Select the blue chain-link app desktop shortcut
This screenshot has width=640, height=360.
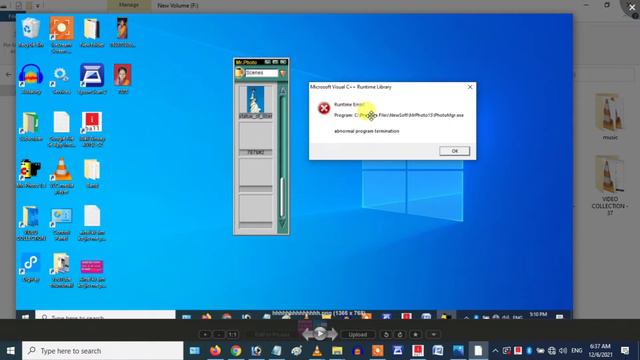(x=31, y=268)
